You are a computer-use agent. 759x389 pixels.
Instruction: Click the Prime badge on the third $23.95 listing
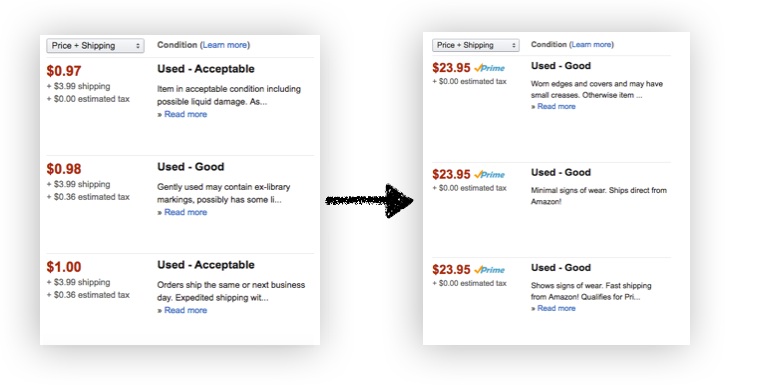click(x=489, y=269)
